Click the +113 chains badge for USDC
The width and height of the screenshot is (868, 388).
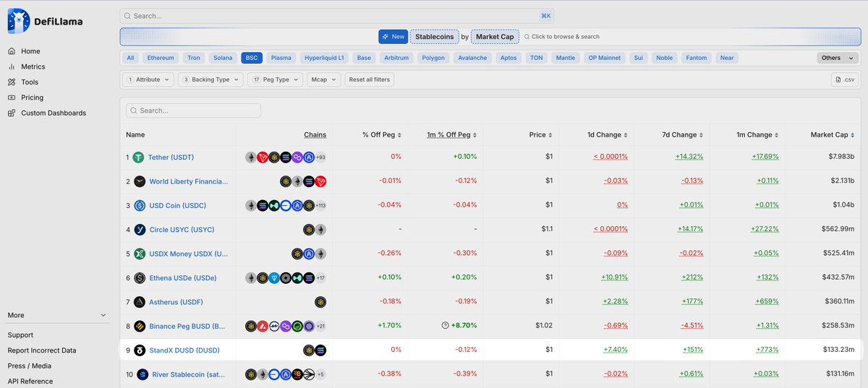[x=320, y=205]
